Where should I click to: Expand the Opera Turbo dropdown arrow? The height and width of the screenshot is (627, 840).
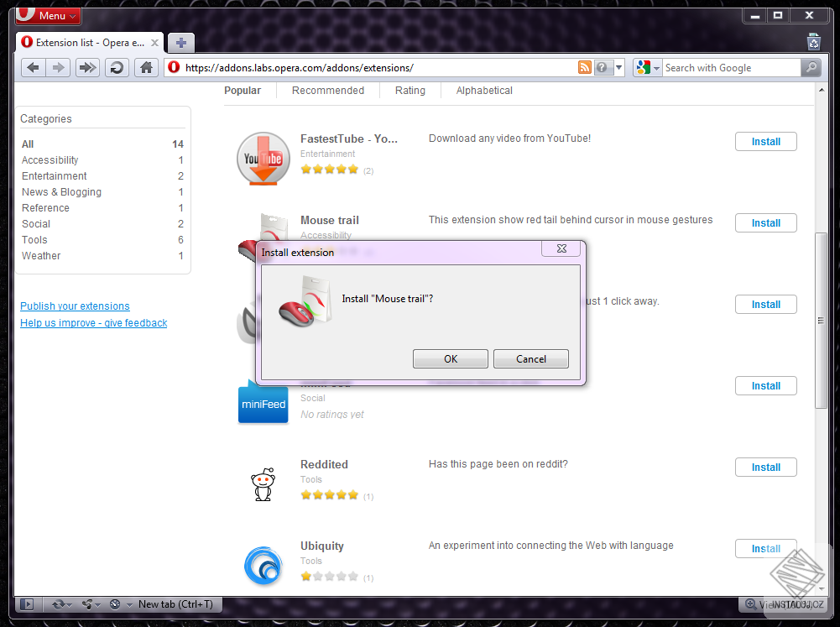(x=129, y=605)
